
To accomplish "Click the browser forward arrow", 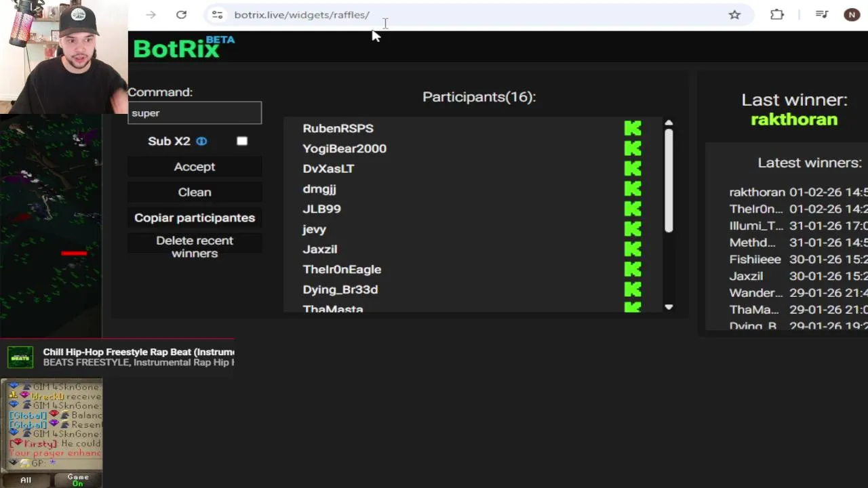I will pos(151,14).
